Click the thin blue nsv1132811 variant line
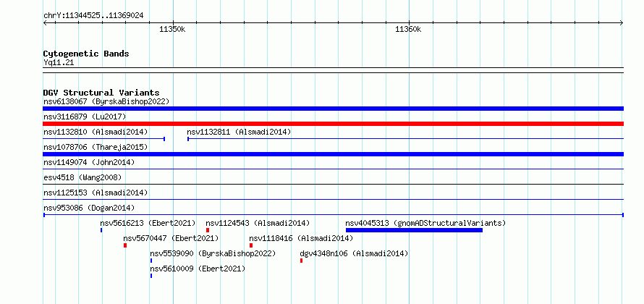This screenshot has width=644, height=304. coord(405,139)
